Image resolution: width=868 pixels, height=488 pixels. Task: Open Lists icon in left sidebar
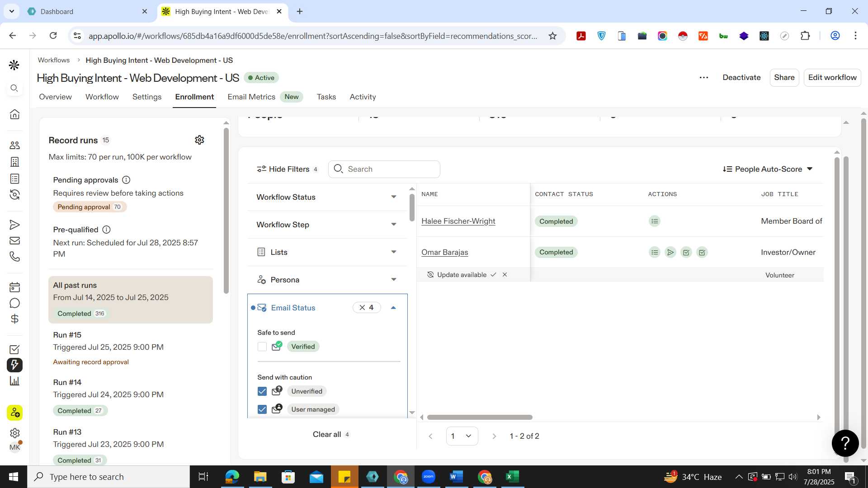point(14,178)
